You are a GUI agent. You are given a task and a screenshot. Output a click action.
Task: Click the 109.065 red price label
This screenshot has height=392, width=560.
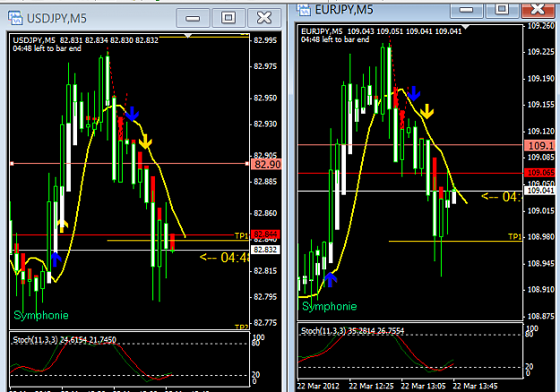540,173
